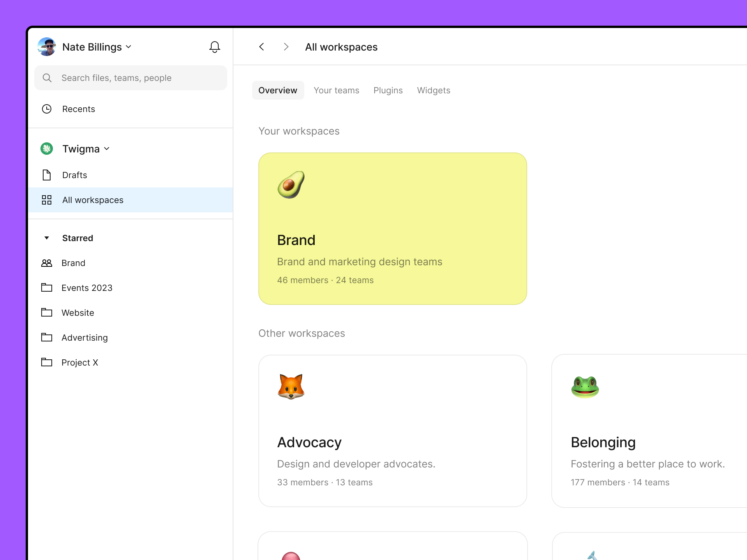
Task: Open the Advocacy workspace card title
Action: tap(309, 442)
